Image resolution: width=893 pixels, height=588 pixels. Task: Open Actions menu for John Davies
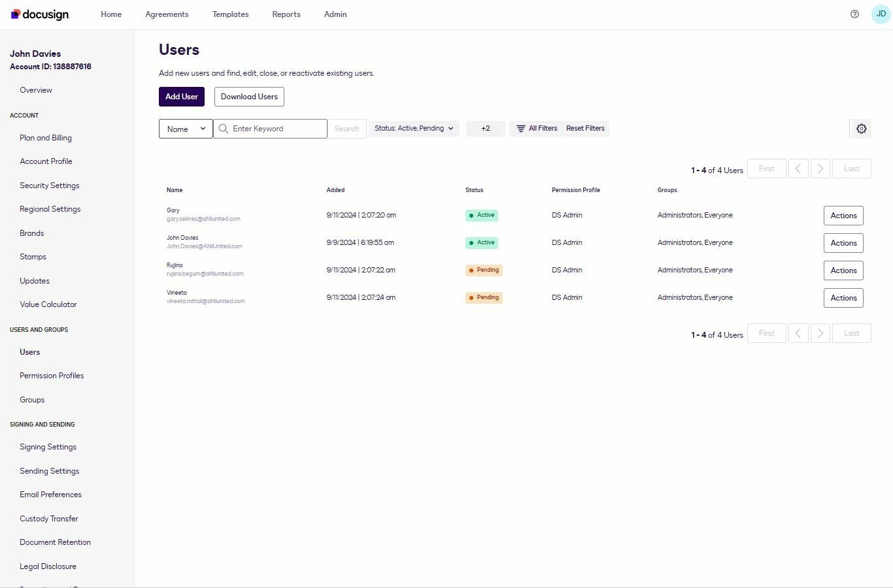tap(843, 243)
